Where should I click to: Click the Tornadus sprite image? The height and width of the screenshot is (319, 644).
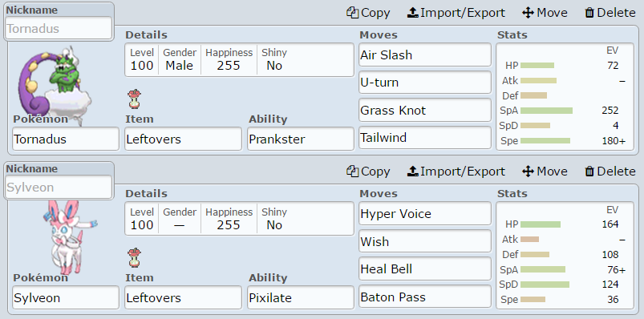55,84
